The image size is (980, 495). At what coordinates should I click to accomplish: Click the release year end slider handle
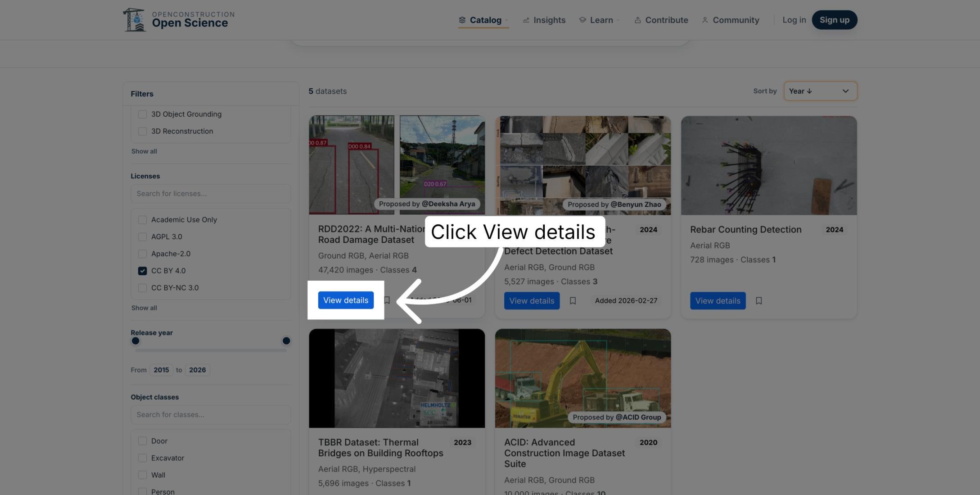(286, 341)
